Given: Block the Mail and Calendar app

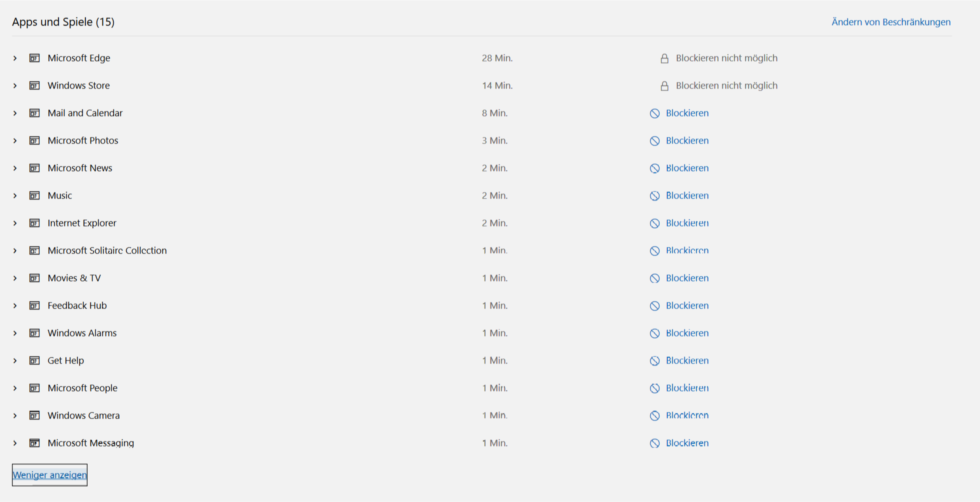Looking at the screenshot, I should point(679,113).
